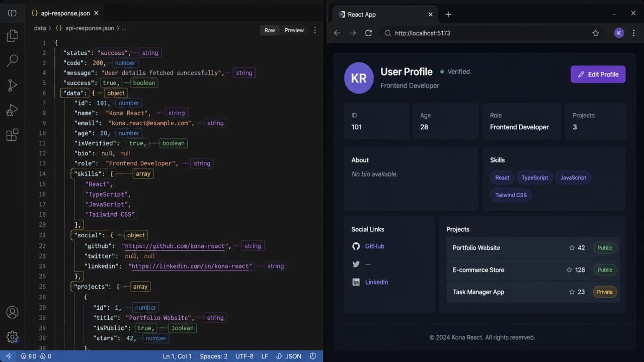Screen dimensions: 644x362
Task: Click linkedin URL in JSON editor
Action: coord(190,266)
